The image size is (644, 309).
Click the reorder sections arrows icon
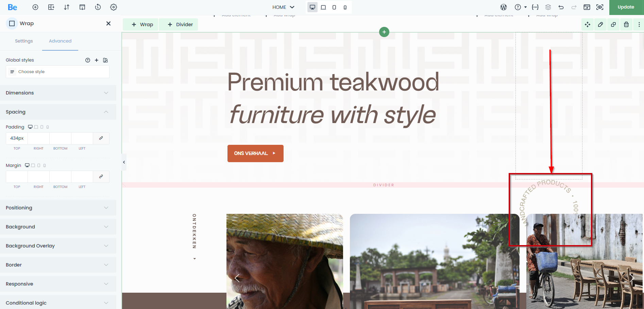pyautogui.click(x=67, y=7)
